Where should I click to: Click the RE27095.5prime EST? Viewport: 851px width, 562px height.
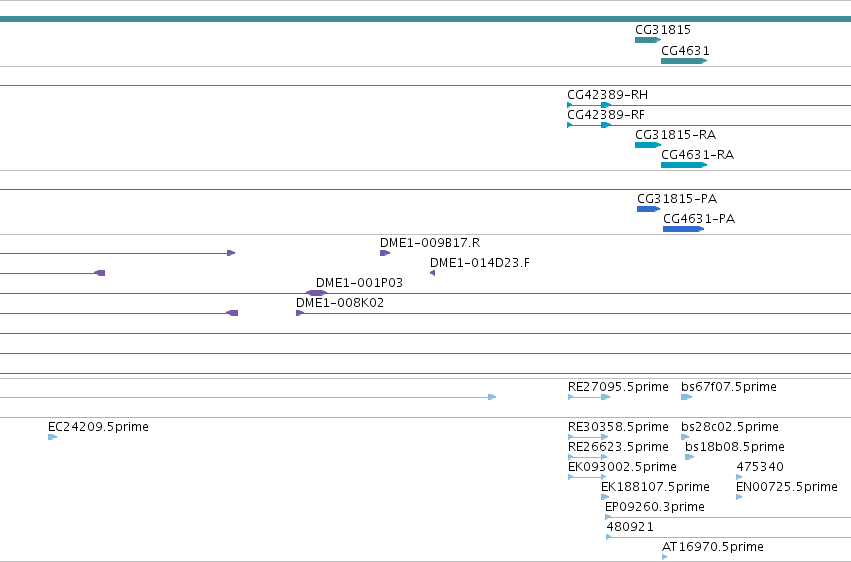[x=618, y=387]
